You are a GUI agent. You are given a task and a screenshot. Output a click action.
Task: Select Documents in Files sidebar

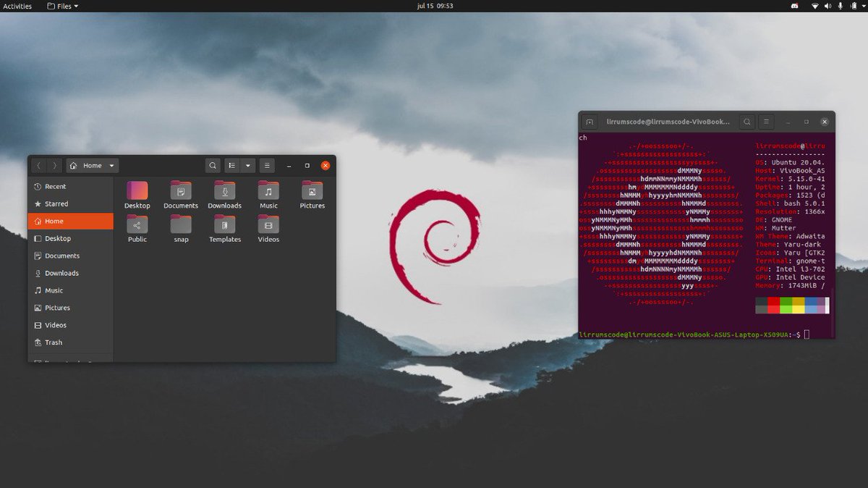(70, 256)
